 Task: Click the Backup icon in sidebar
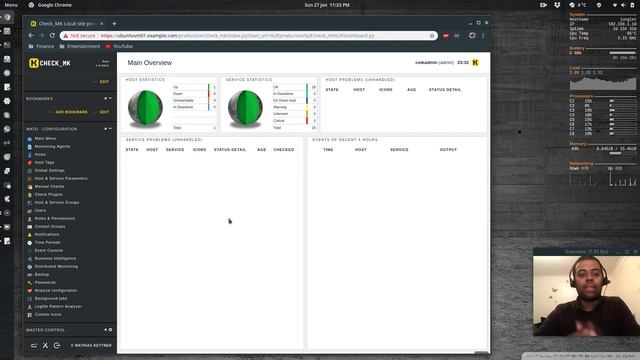[x=29, y=275]
